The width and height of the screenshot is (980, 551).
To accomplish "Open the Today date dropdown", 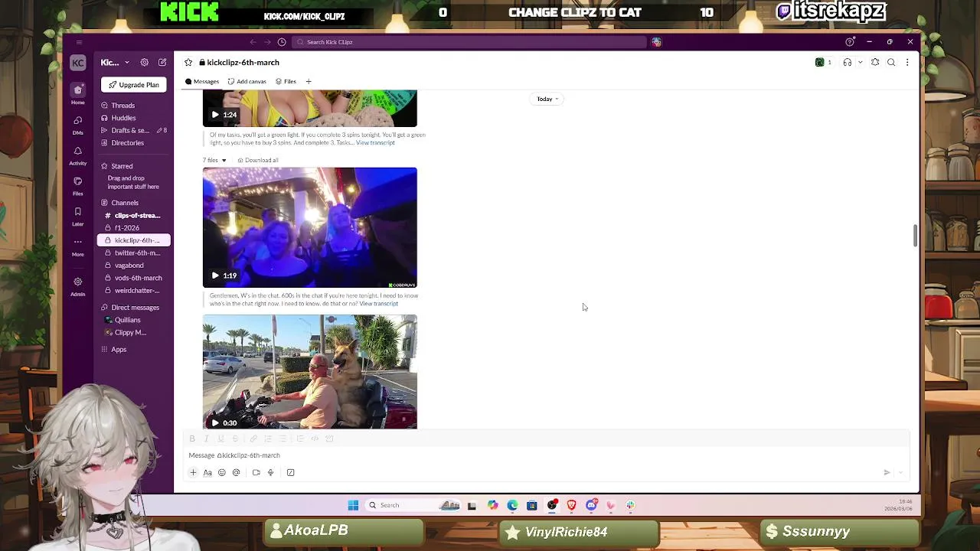I will click(547, 99).
